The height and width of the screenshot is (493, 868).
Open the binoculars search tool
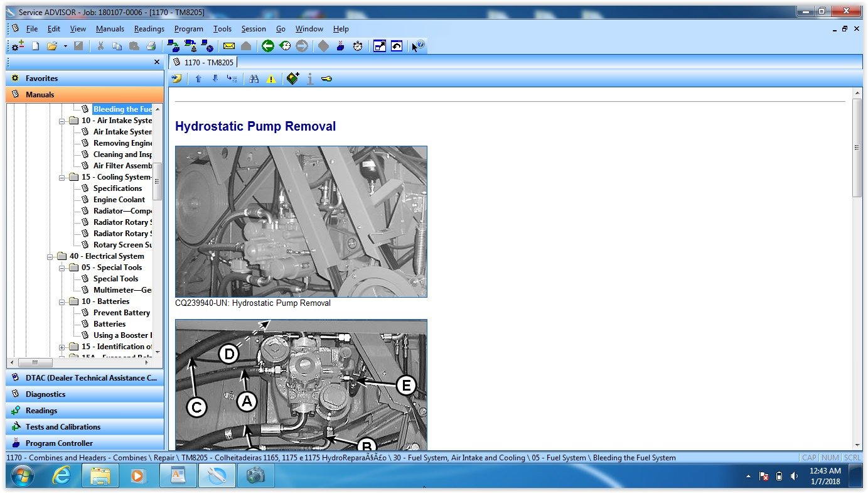[254, 79]
